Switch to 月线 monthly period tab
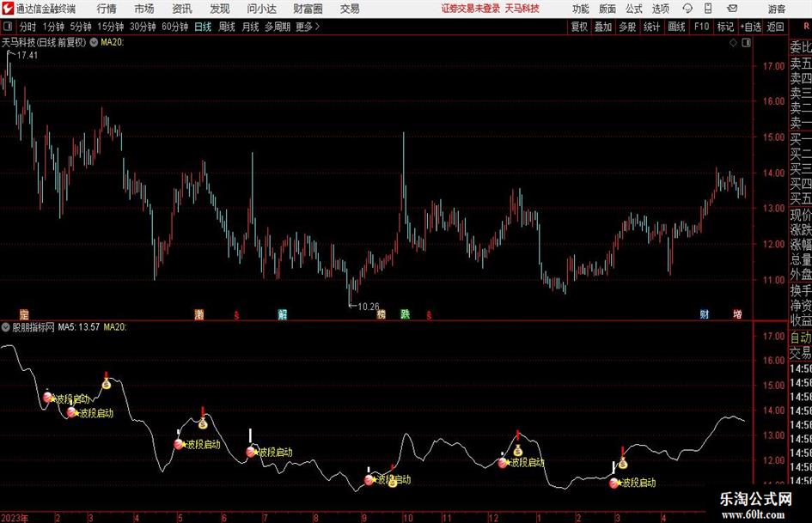This screenshot has height=523, width=812. tap(250, 27)
